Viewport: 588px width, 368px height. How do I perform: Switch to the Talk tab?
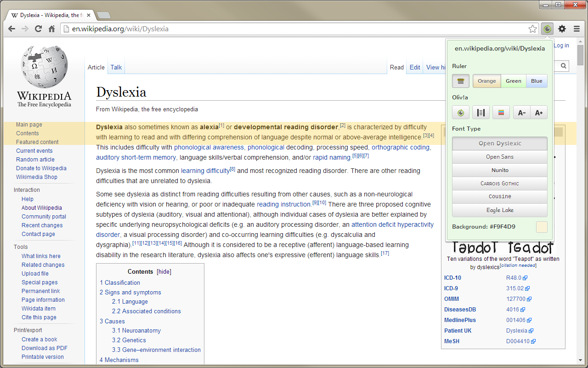click(x=116, y=67)
